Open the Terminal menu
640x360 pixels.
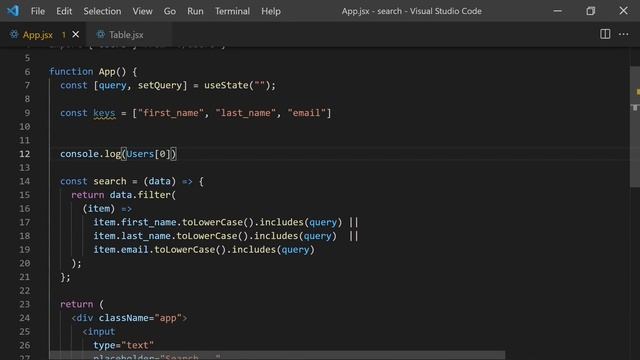pos(232,11)
